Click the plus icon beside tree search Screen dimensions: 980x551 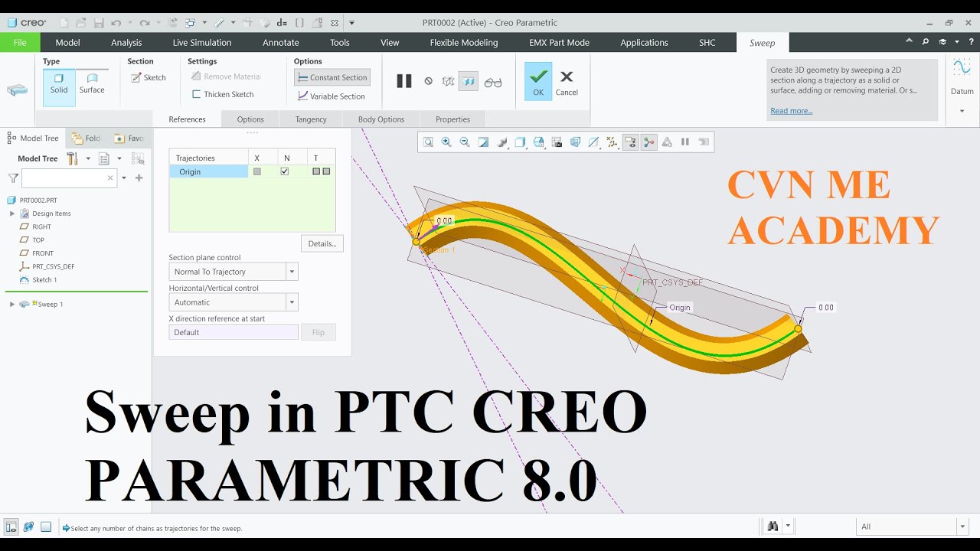tap(139, 178)
